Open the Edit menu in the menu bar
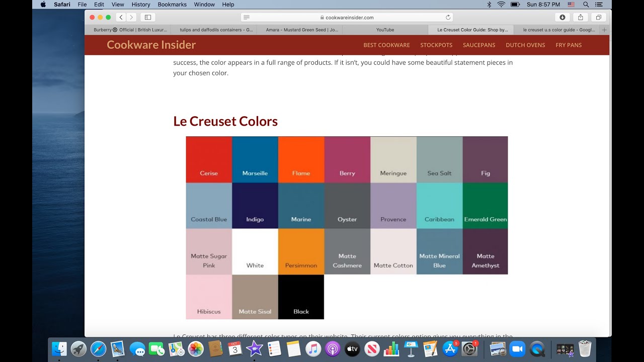644x362 pixels. (99, 5)
